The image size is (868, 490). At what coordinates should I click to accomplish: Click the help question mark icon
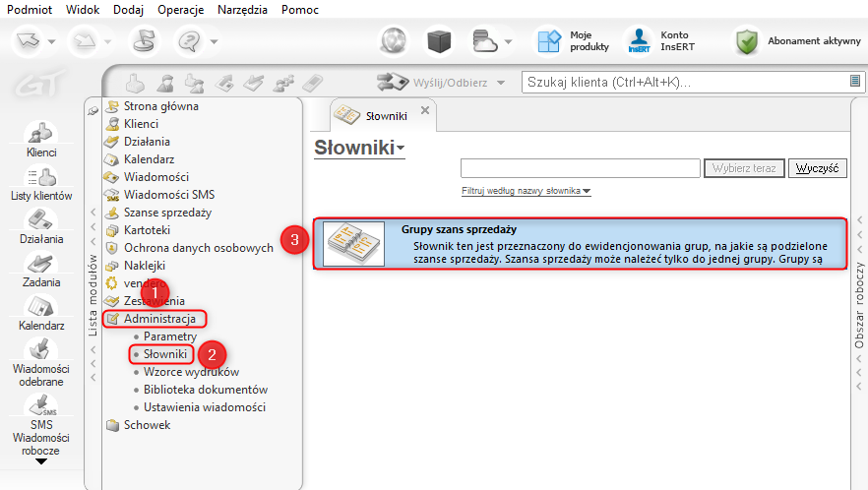190,41
